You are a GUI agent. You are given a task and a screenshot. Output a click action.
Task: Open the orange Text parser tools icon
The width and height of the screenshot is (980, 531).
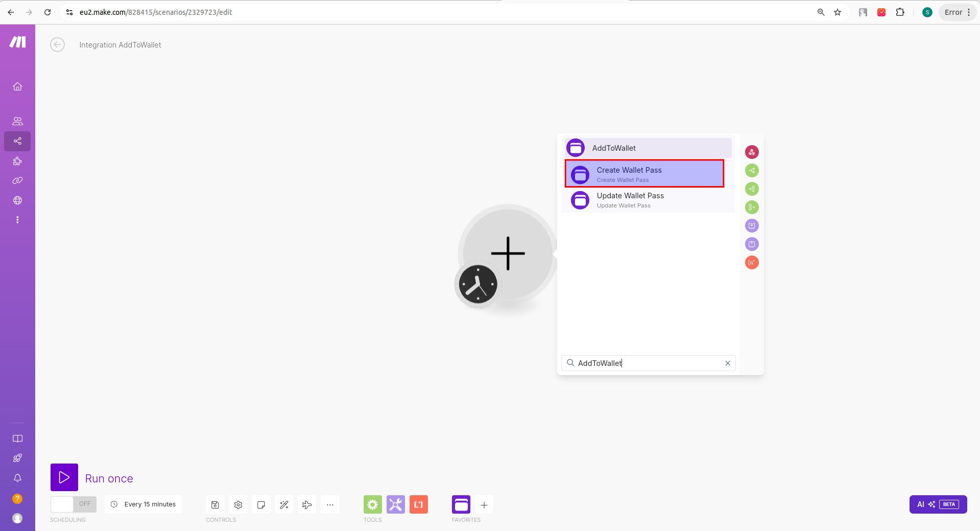pyautogui.click(x=419, y=505)
